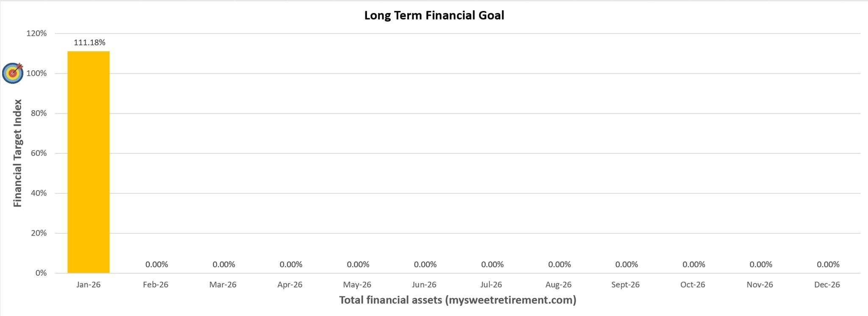This screenshot has width=868, height=316.
Task: Click the 0.00% label above Apr-26
Action: pyautogui.click(x=291, y=264)
